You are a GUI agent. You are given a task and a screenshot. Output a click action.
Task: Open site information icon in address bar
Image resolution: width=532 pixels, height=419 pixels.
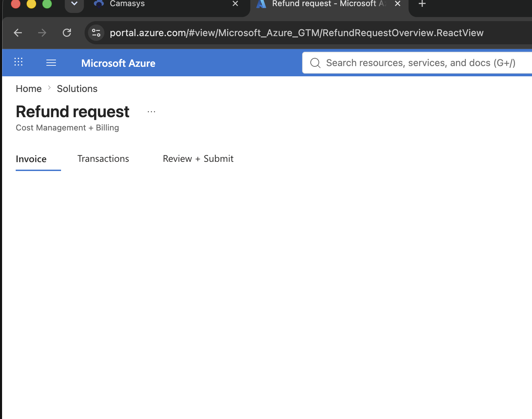pyautogui.click(x=96, y=33)
